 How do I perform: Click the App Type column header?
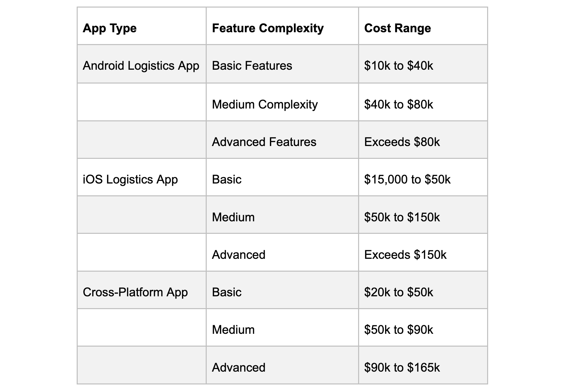(142, 26)
